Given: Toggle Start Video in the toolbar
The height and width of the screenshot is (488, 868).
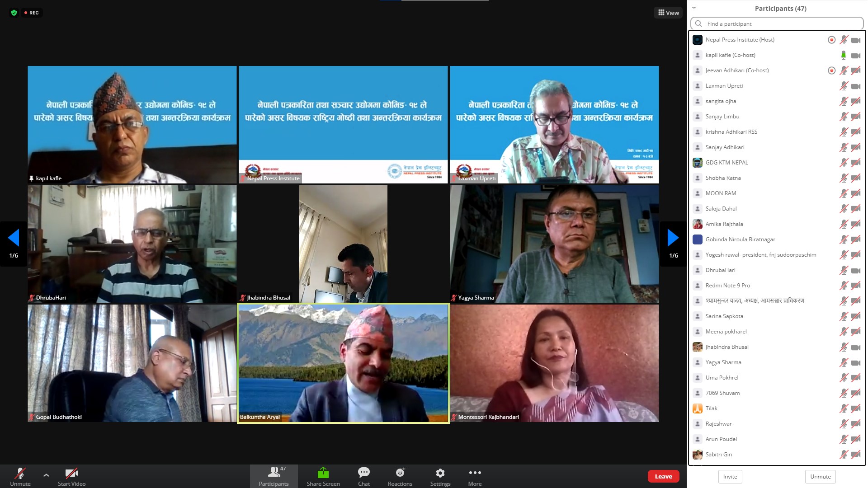Looking at the screenshot, I should point(71,476).
